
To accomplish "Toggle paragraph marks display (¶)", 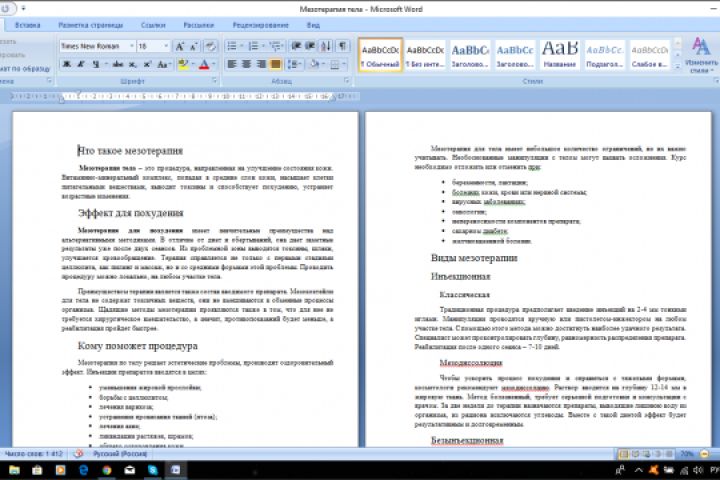I will point(342,46).
